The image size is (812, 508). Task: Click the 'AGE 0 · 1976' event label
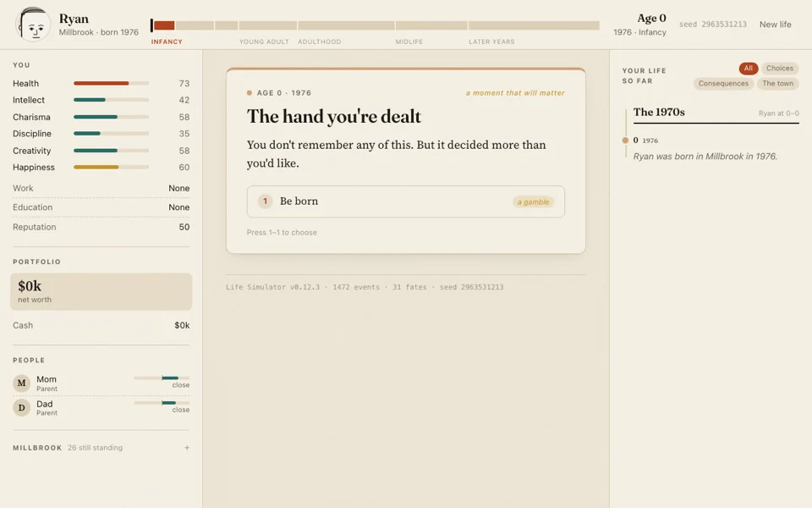pos(284,93)
